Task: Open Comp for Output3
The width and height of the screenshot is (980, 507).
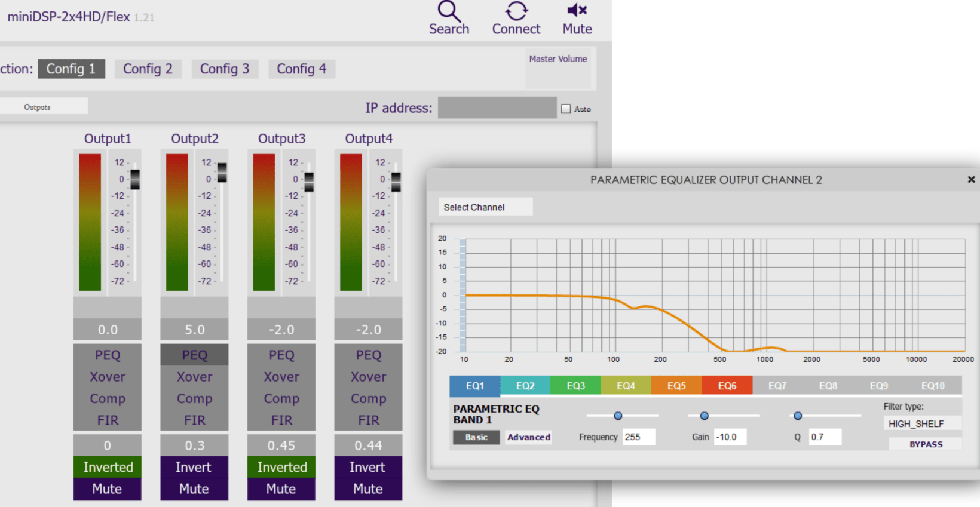Action: coord(281,398)
